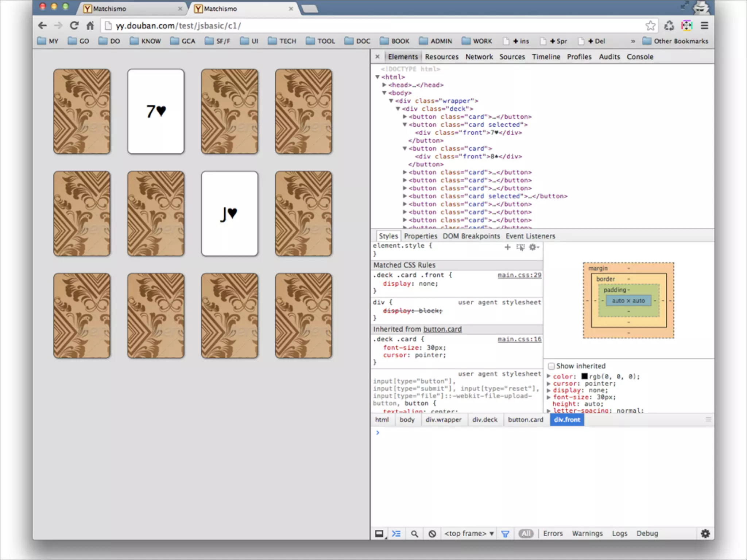Viewport: 747px width, 560px height.
Task: Switch to the first Matchismo browser tab
Action: (x=132, y=9)
